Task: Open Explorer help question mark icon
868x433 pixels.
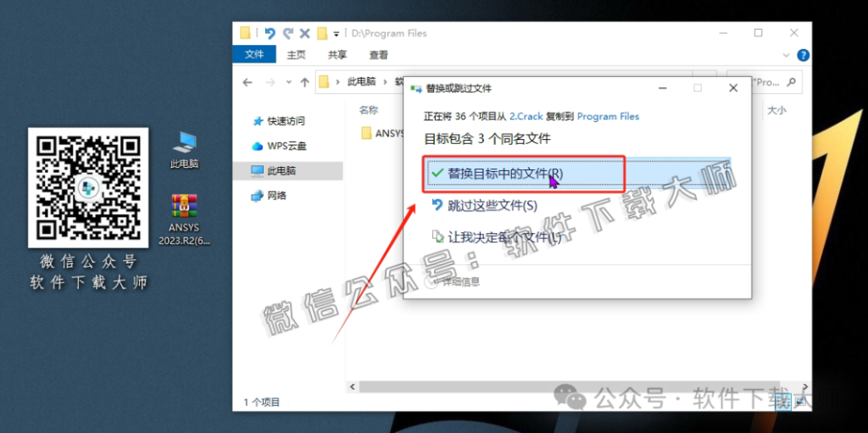Action: [x=804, y=55]
